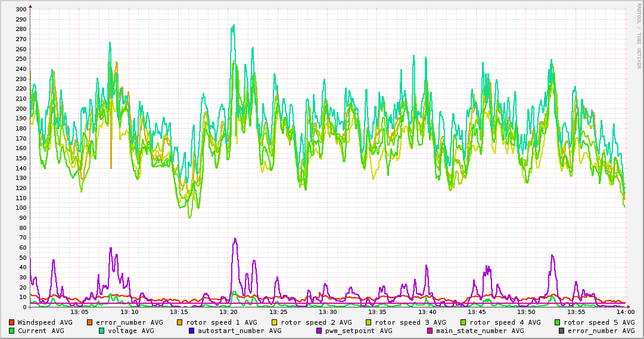Click the rotor speed 1 AVG color swatch
The image size is (644, 339).
180,322
